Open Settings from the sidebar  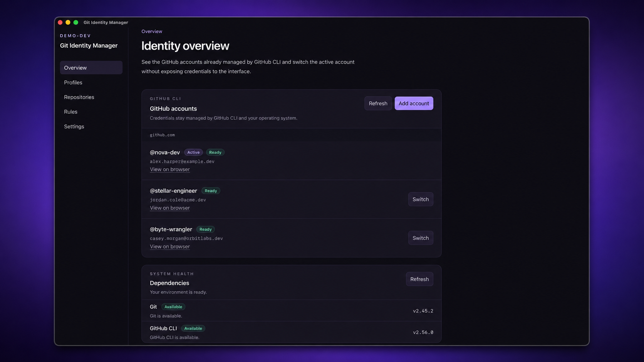coord(91,126)
